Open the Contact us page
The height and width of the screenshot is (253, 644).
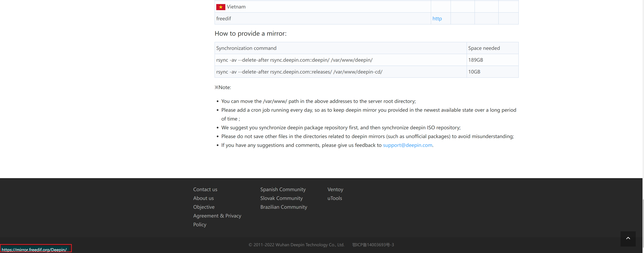pyautogui.click(x=205, y=189)
